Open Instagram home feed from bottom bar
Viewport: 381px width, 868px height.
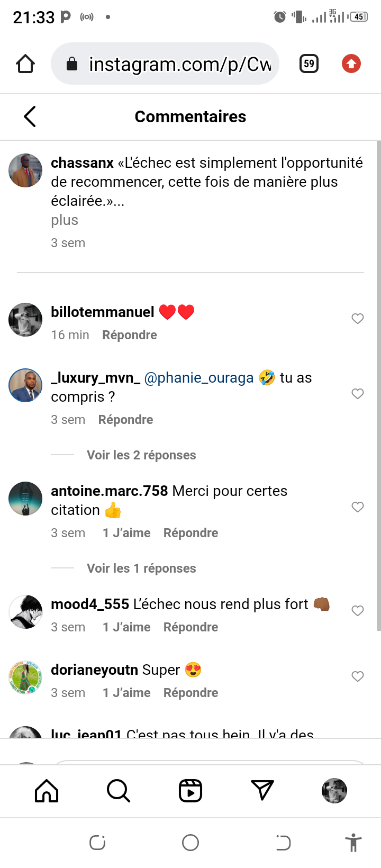(x=47, y=791)
